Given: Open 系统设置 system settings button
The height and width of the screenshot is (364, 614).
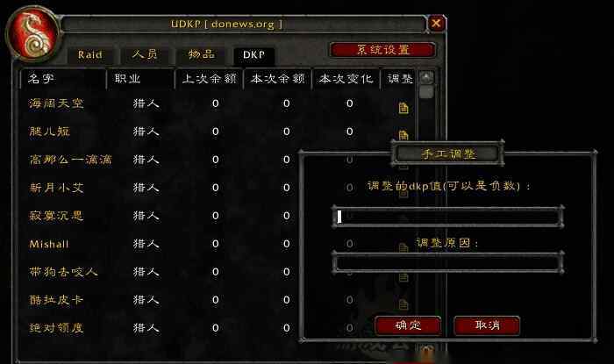Looking at the screenshot, I should point(383,50).
